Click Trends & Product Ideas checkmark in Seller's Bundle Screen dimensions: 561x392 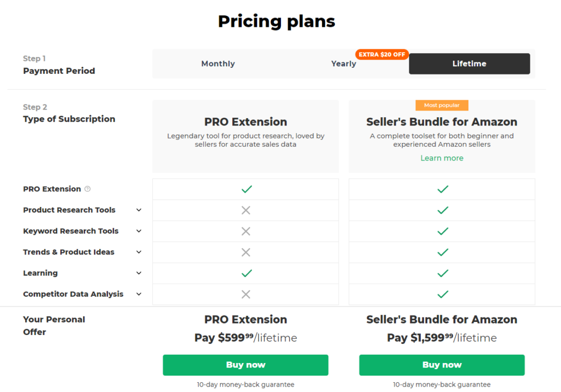(443, 252)
